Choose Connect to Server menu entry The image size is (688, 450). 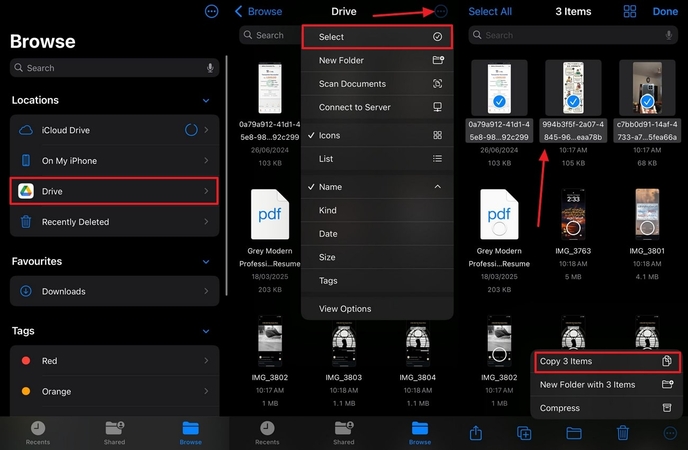tap(377, 107)
